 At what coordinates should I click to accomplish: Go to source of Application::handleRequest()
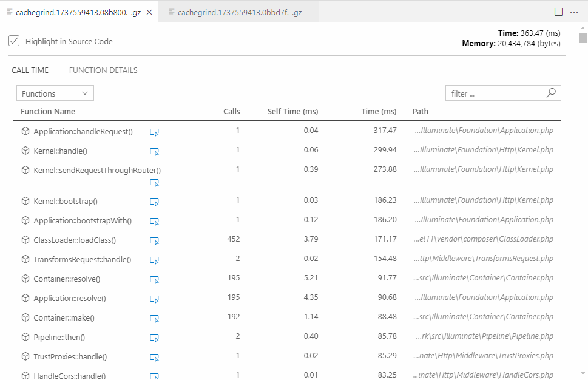[x=154, y=132]
